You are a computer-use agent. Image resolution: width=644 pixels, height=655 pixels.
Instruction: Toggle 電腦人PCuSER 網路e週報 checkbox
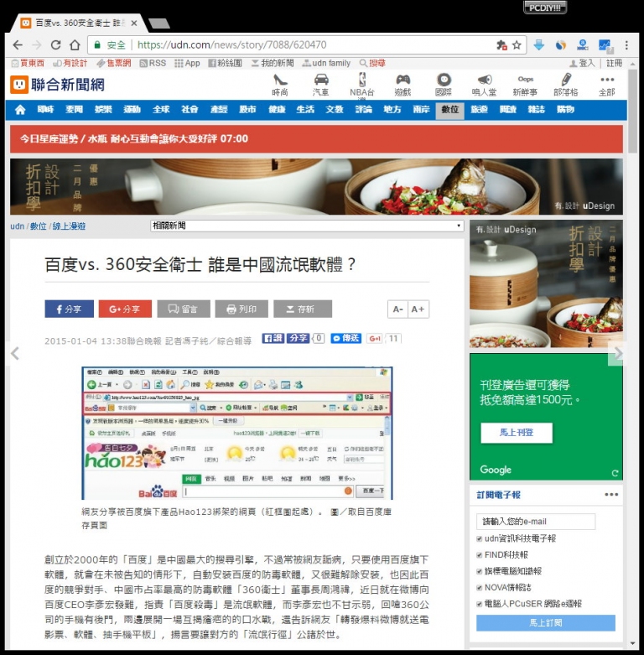[x=480, y=604]
